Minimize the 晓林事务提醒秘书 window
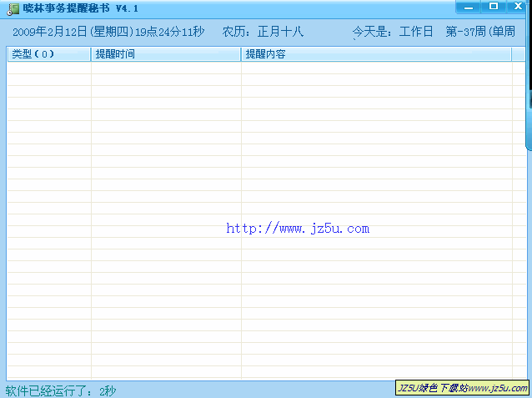 coord(469,7)
